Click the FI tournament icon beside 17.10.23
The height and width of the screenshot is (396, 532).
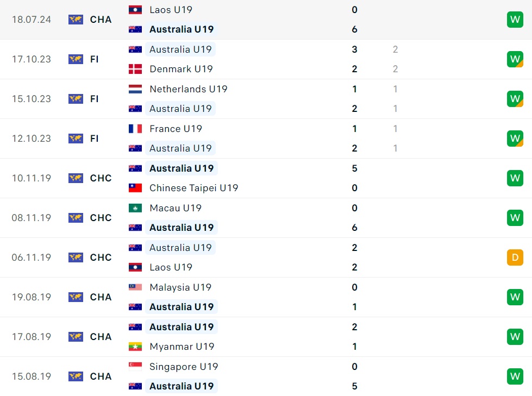coord(75,59)
